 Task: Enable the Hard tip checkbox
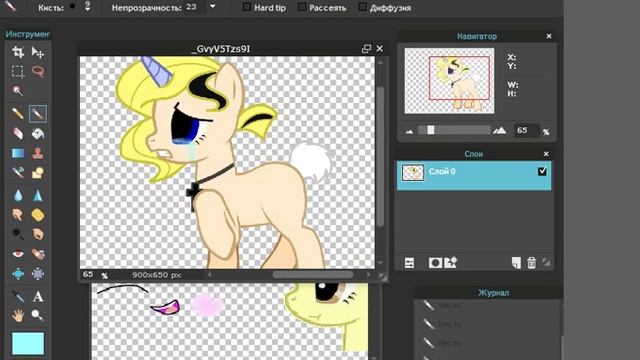pos(247,7)
